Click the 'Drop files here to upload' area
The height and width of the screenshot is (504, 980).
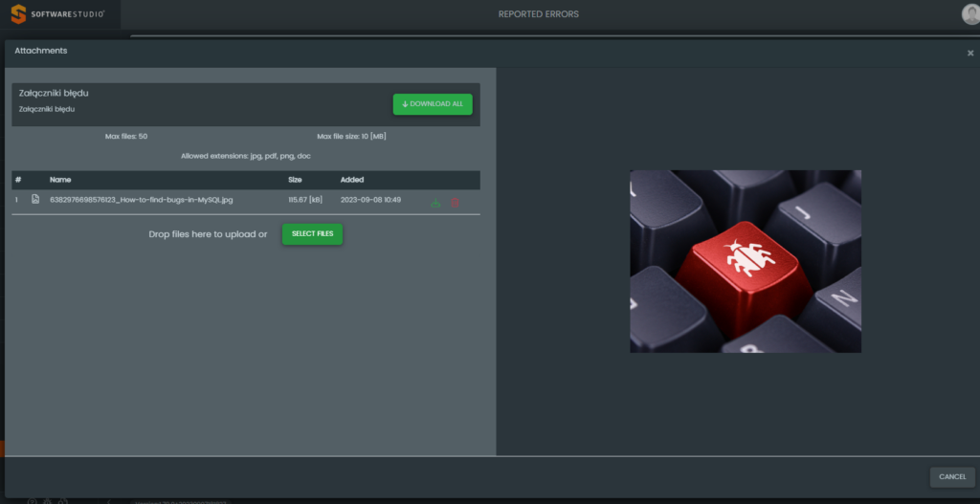click(208, 234)
